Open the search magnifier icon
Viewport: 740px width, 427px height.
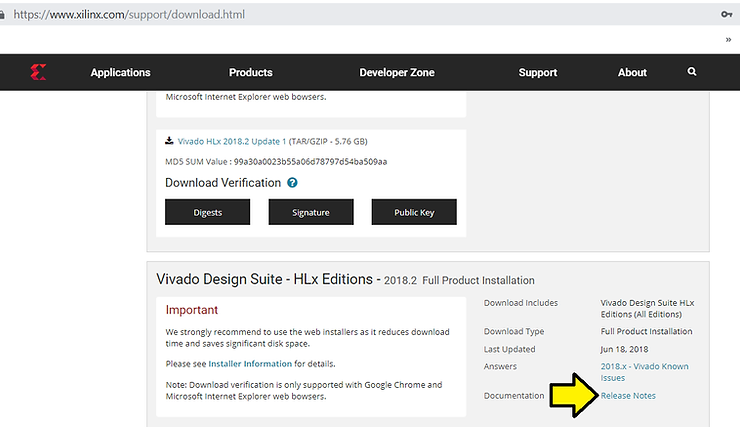pyautogui.click(x=692, y=72)
